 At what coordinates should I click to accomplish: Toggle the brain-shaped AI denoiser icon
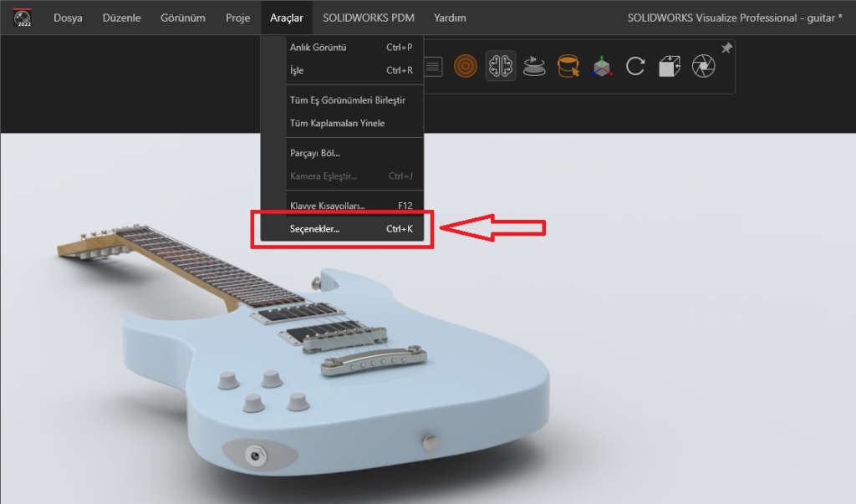tap(500, 66)
